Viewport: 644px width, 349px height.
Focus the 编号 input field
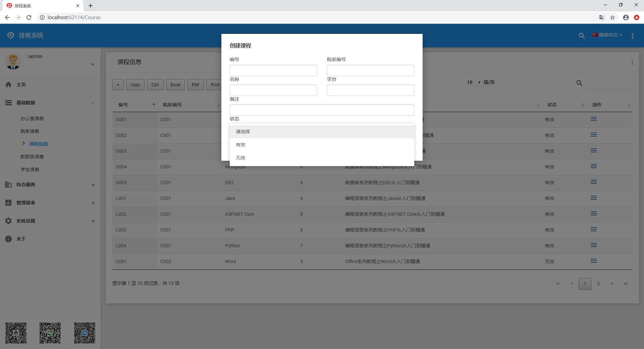pyautogui.click(x=273, y=70)
